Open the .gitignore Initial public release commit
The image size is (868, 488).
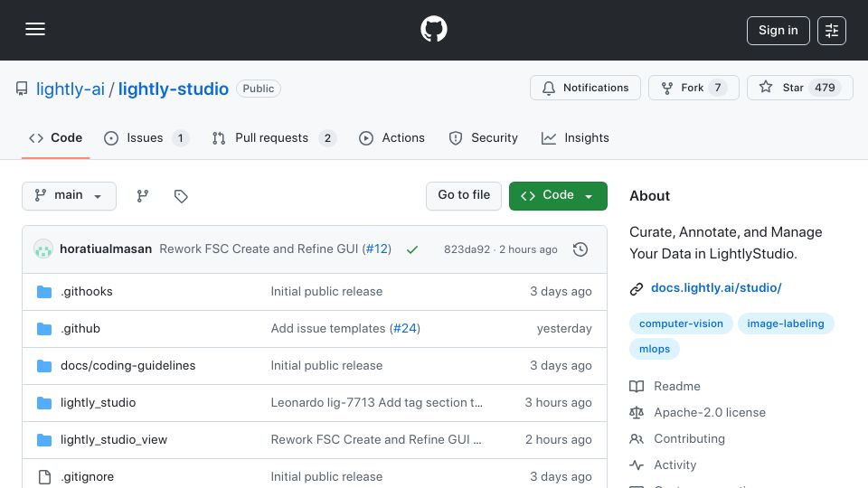(x=326, y=477)
